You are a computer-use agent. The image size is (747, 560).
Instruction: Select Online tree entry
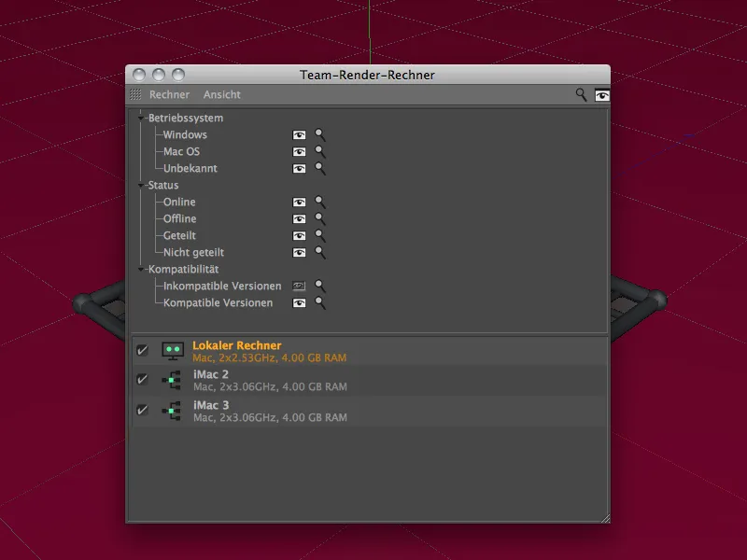(x=179, y=202)
